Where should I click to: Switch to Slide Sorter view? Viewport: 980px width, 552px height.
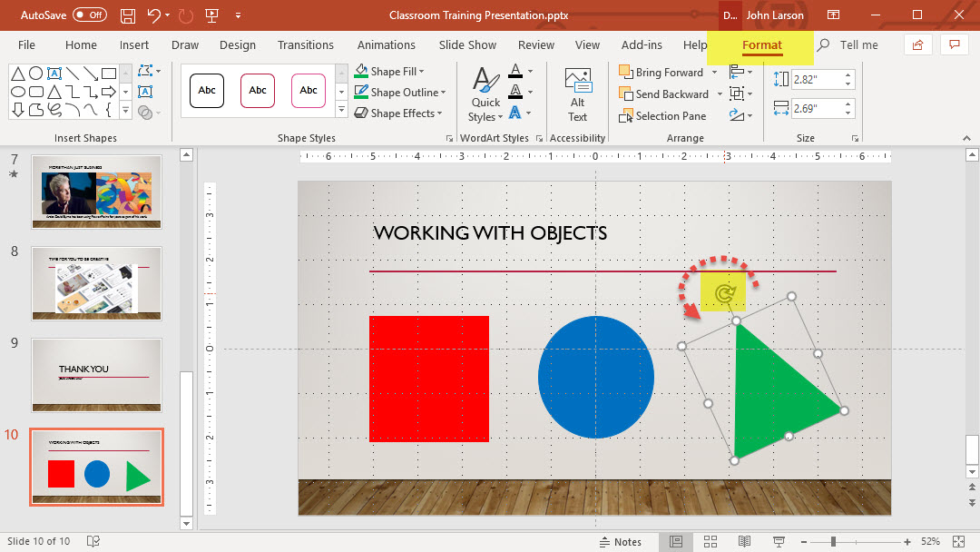(710, 542)
